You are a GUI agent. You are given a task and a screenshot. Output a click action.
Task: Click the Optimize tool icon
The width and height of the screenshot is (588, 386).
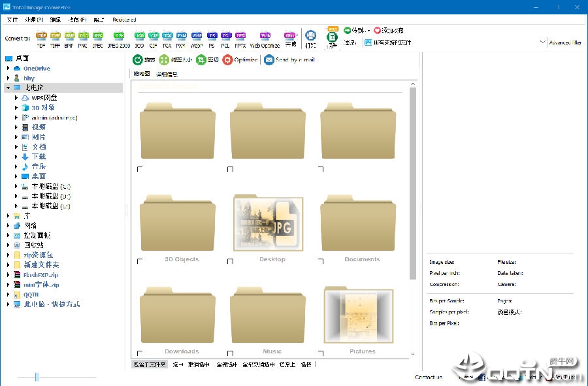click(x=227, y=59)
